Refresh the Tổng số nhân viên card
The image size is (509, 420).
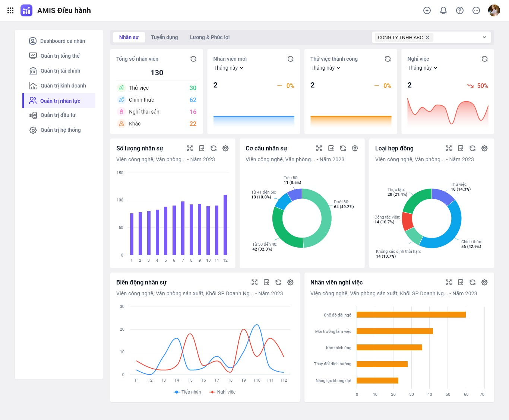[193, 59]
